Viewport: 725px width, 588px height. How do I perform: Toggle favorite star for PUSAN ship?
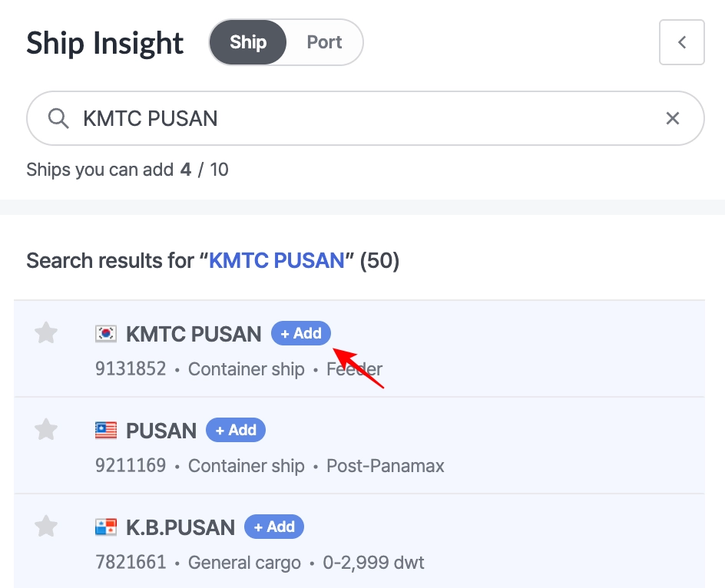point(47,430)
